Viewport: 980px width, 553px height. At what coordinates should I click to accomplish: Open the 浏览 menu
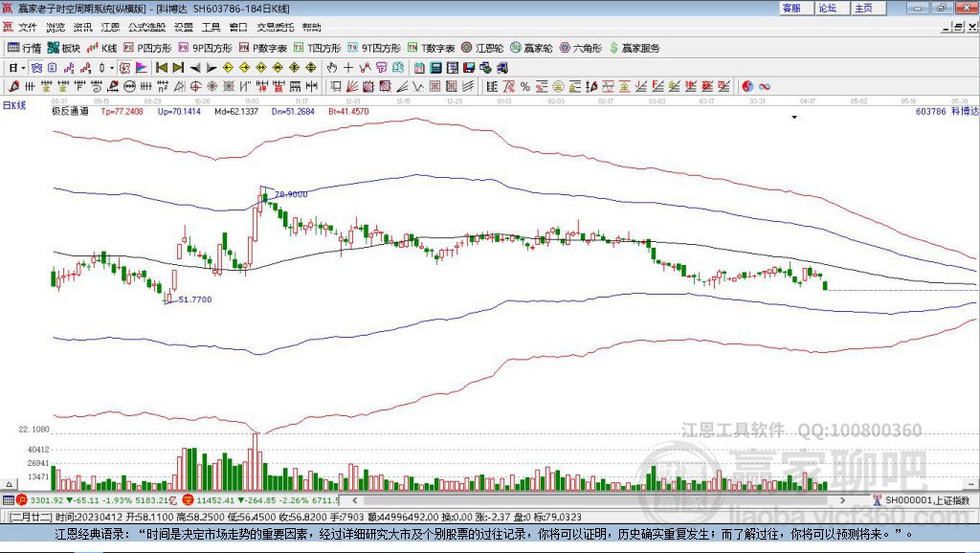pyautogui.click(x=55, y=27)
